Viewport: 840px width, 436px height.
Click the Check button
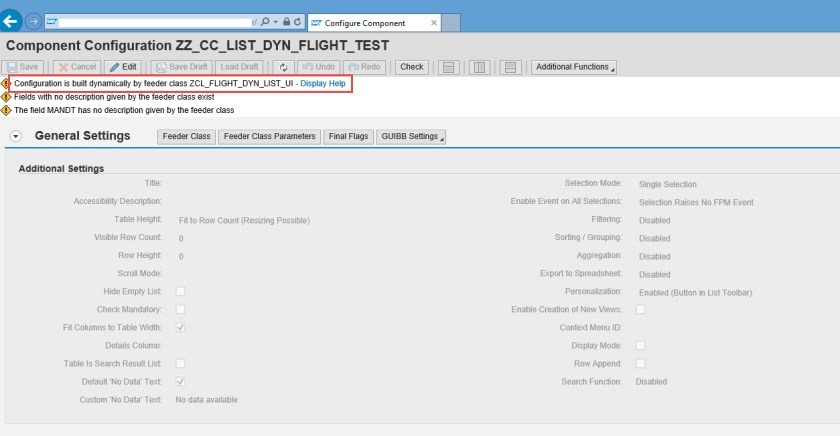411,67
